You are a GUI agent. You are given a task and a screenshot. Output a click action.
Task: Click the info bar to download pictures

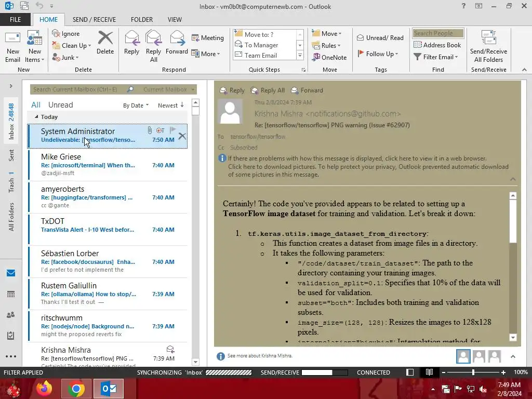pos(368,167)
